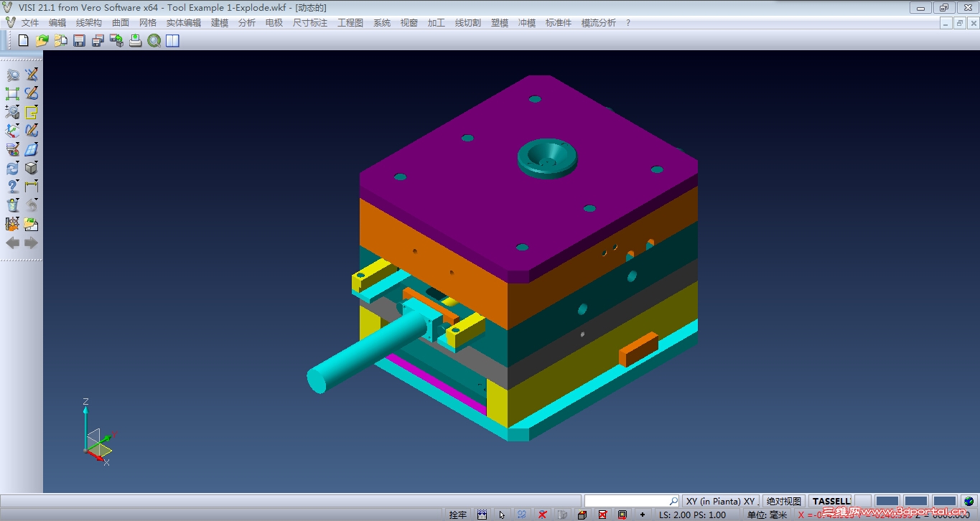Open the 视窗 menu
This screenshot has width=980, height=521.
pyautogui.click(x=409, y=23)
